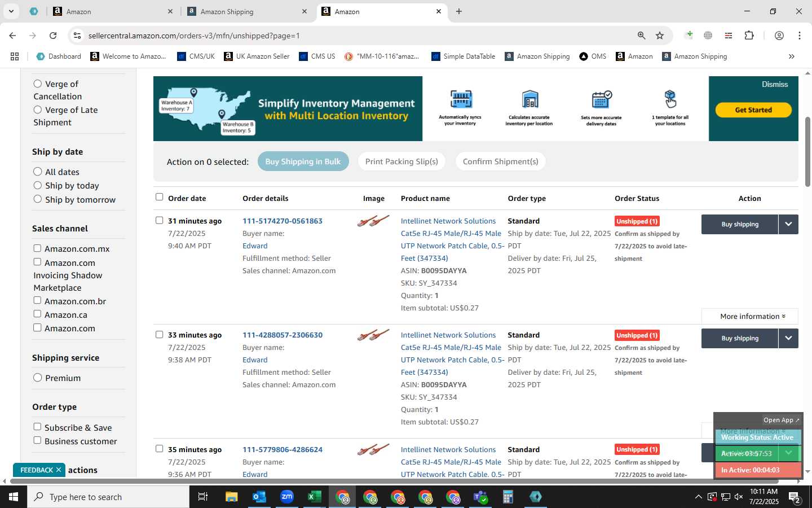
Task: Expand More information for order 111-5174270-0561863
Action: [750, 316]
